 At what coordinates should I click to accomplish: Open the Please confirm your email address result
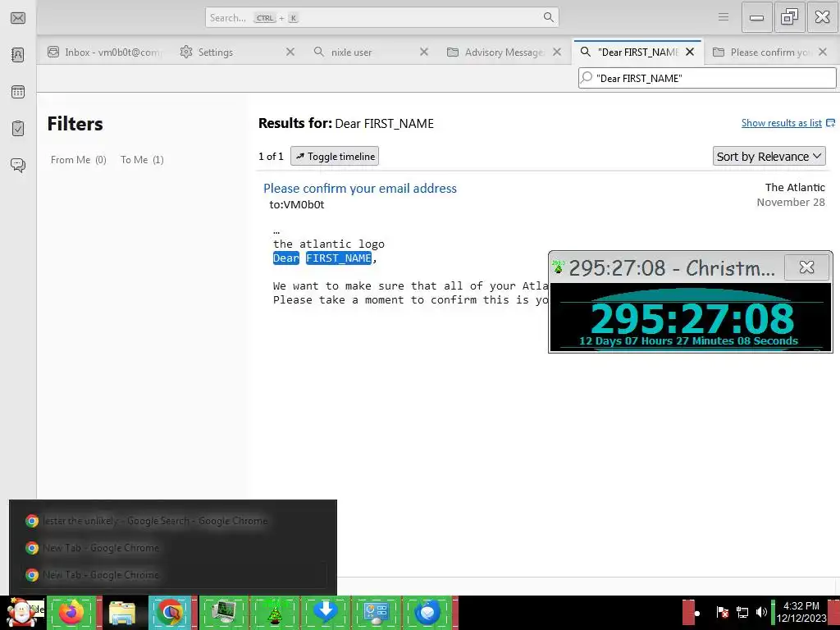(x=360, y=188)
